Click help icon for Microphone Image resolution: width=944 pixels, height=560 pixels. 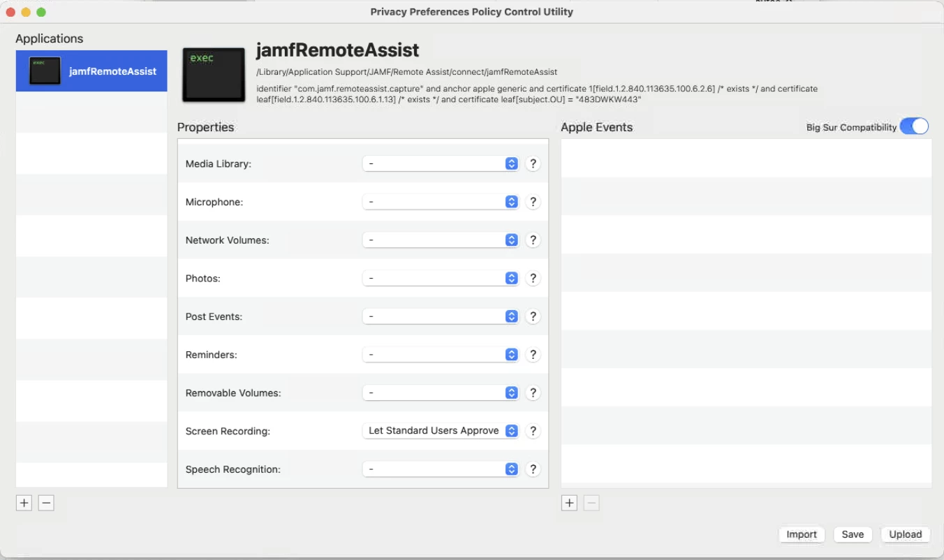tap(533, 202)
